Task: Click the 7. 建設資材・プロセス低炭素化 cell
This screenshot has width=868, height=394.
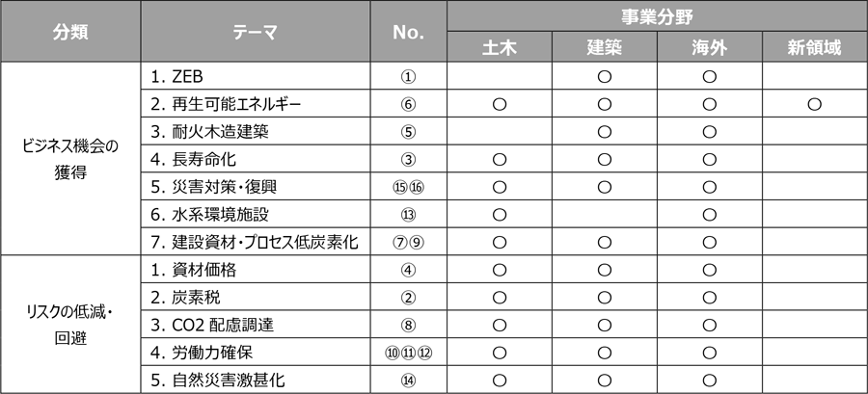Action: pyautogui.click(x=256, y=242)
